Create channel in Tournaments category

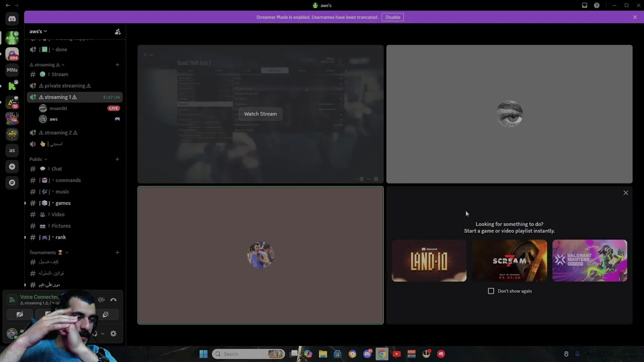(117, 252)
